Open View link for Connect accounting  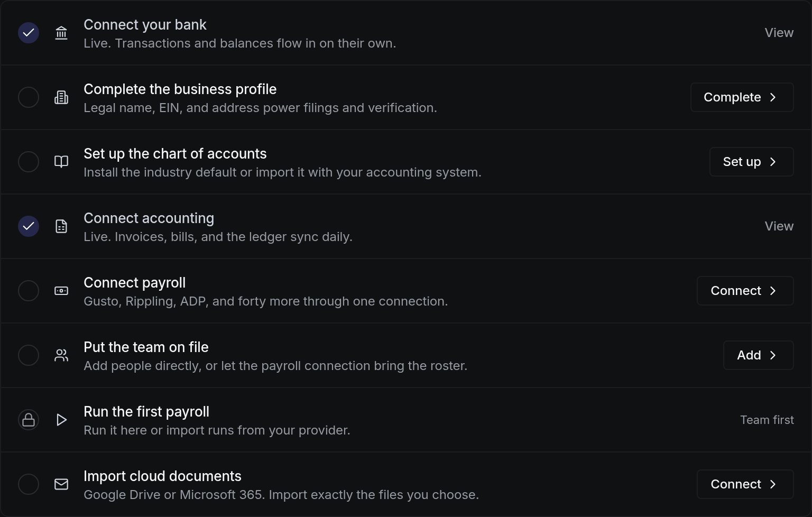[x=779, y=226]
